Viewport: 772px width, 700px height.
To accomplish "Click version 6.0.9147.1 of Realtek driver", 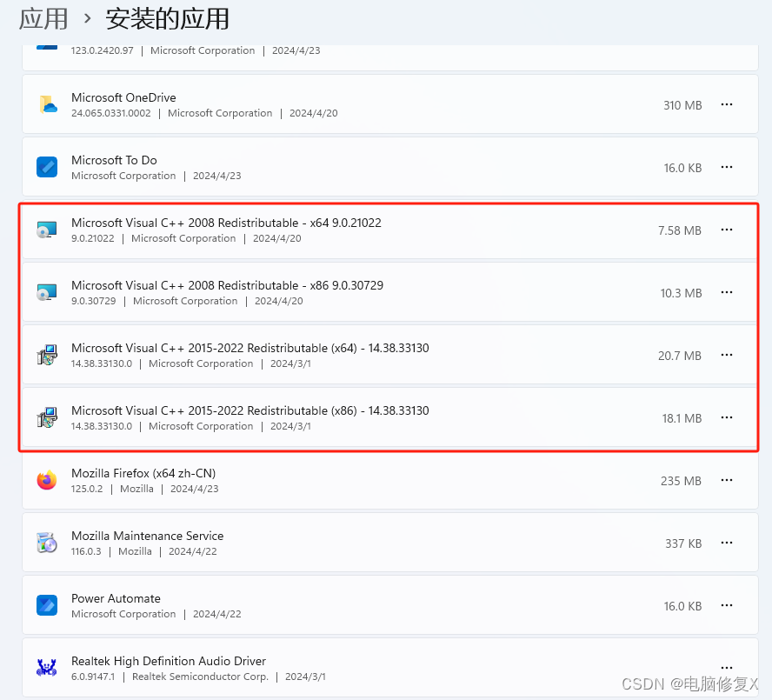I will pyautogui.click(x=93, y=677).
